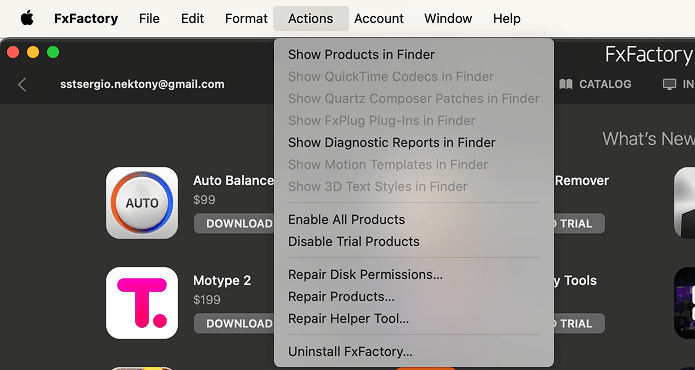Choose Repair Disk Permissions…

414,275
